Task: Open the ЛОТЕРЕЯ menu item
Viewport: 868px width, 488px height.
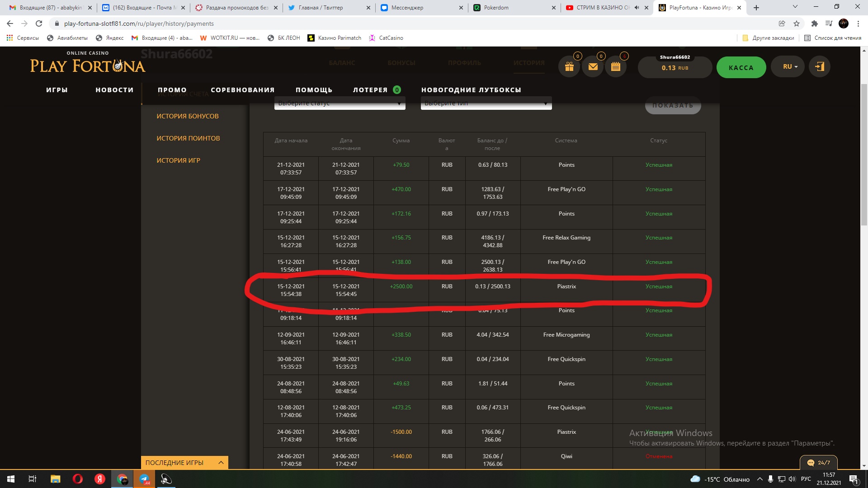Action: pyautogui.click(x=370, y=90)
